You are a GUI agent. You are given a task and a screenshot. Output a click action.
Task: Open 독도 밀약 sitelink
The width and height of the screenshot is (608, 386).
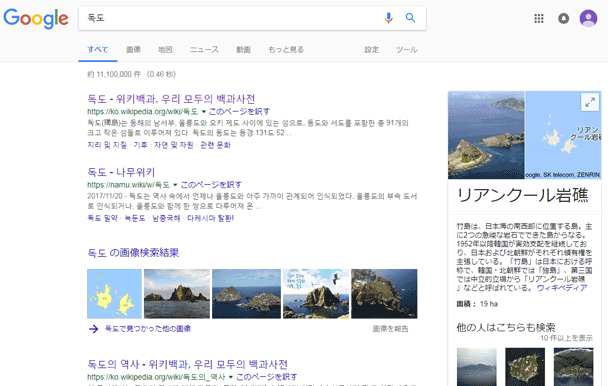(102, 218)
